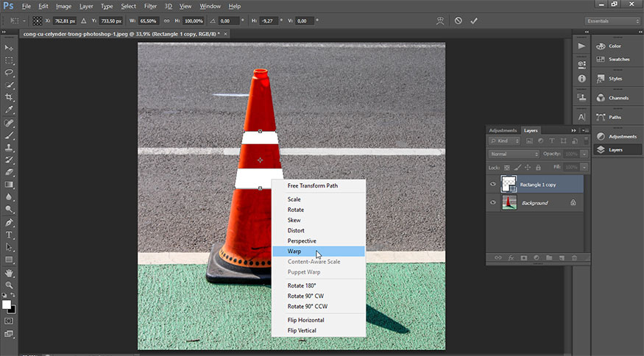Toggle the maintain aspect ratio link
The height and width of the screenshot is (356, 644).
[x=166, y=21]
